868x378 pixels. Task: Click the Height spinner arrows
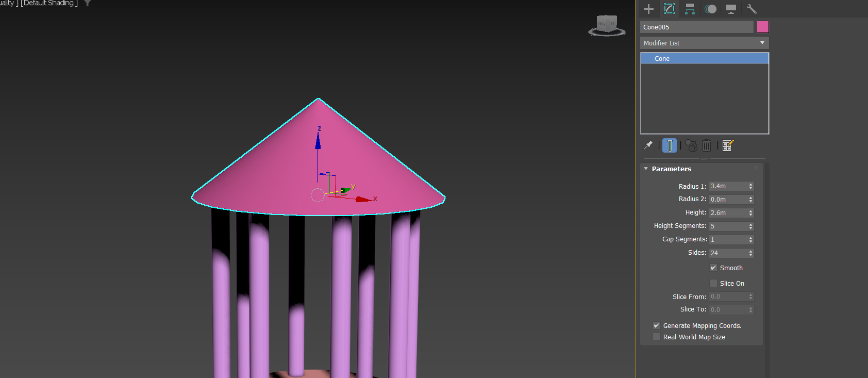coord(751,213)
